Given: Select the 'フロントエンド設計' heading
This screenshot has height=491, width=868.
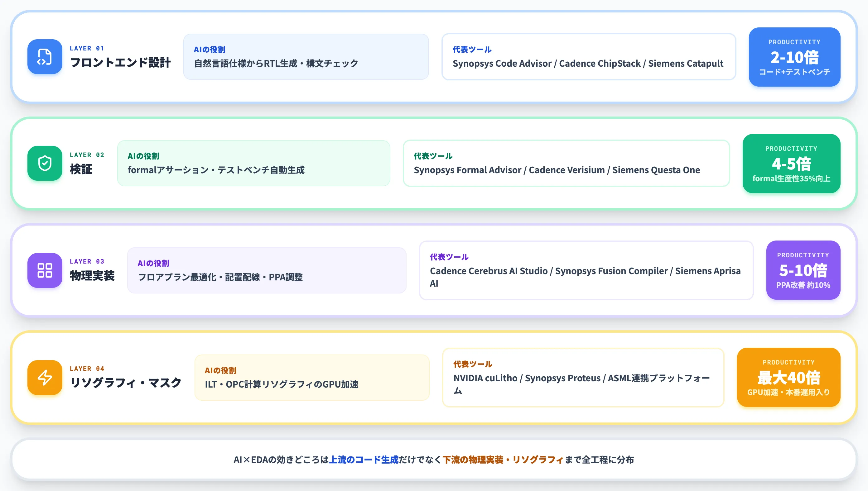Looking at the screenshot, I should point(120,63).
